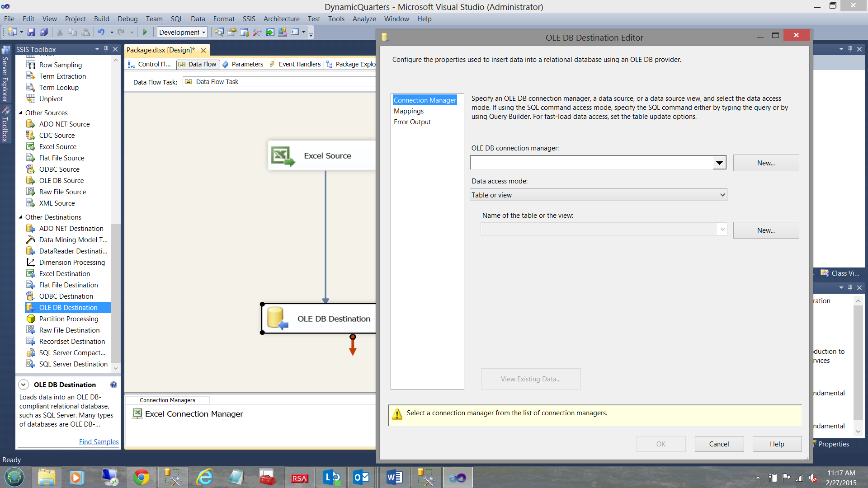
Task: Click the Undo toolbar icon
Action: point(101,32)
